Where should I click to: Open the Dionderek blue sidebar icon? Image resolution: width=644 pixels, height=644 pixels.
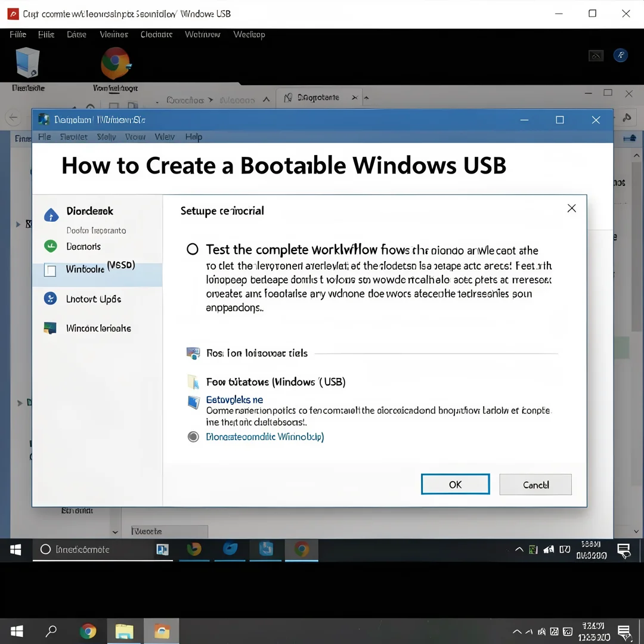pos(51,215)
